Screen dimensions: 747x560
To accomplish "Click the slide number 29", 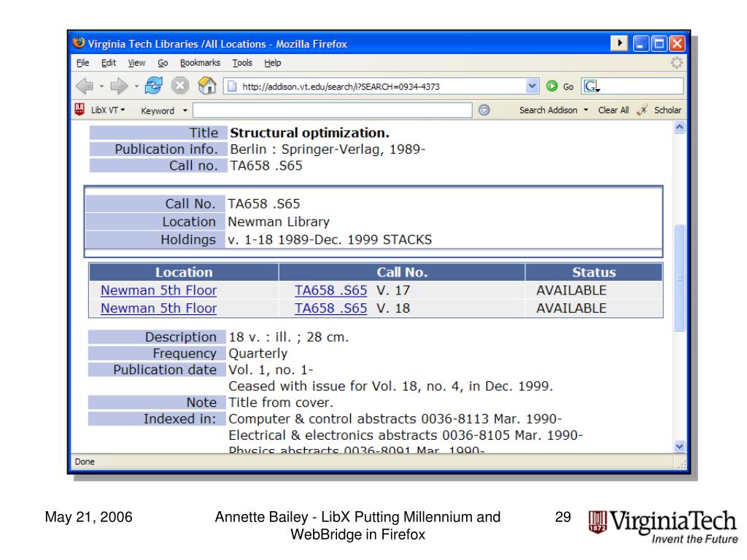I will point(562,517).
